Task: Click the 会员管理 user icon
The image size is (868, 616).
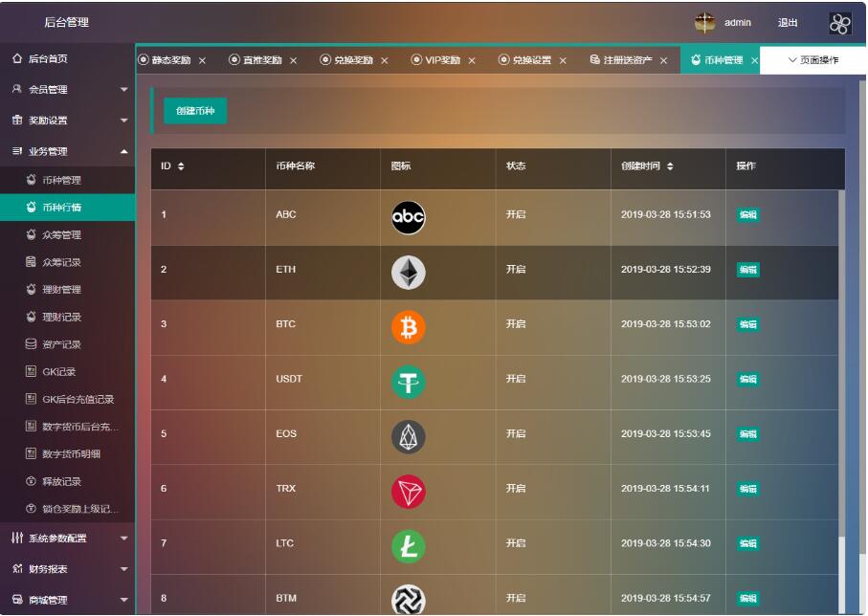Action: tap(17, 89)
